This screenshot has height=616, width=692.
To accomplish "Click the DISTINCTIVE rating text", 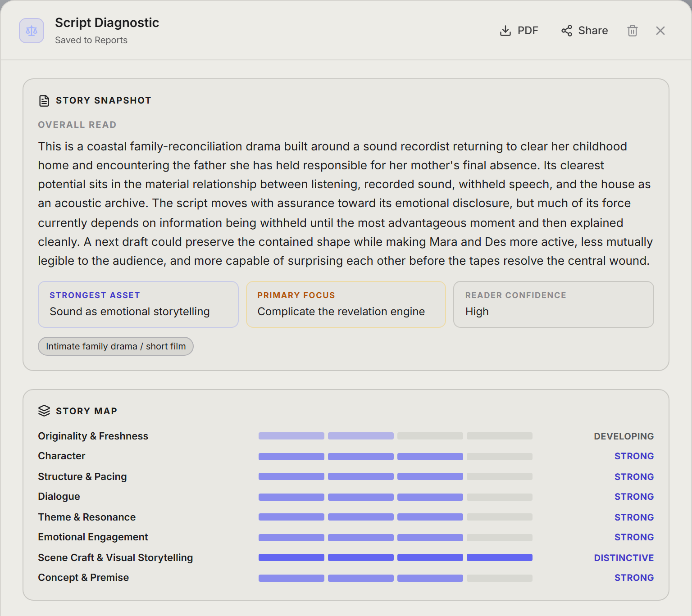I will click(624, 558).
